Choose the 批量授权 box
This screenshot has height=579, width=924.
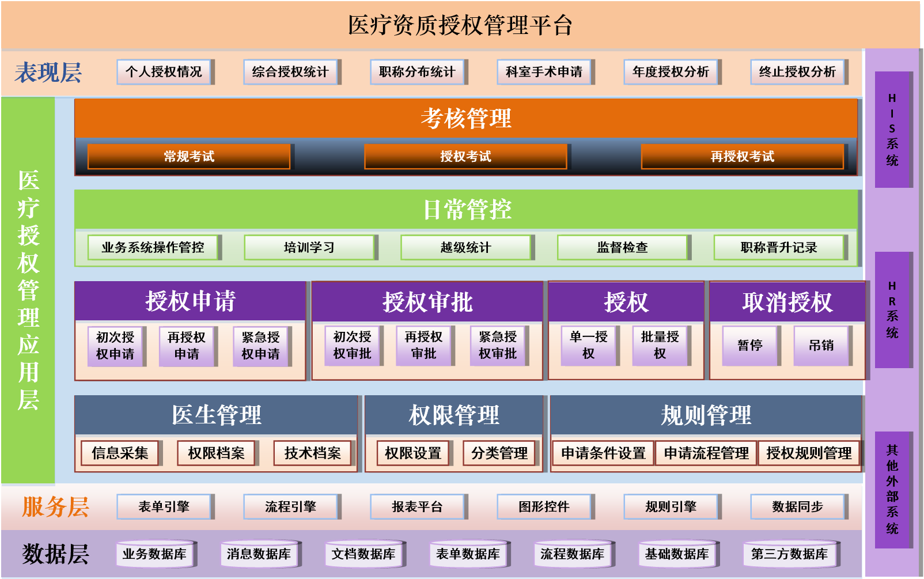click(660, 345)
